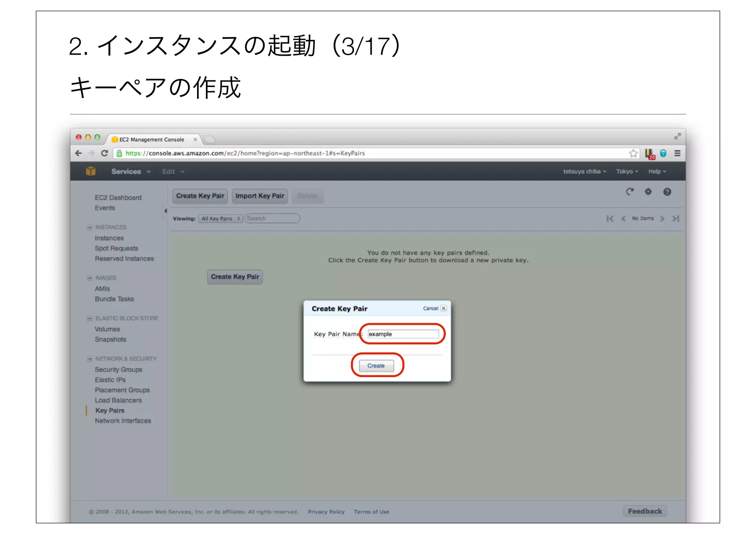Collapse sidebar with the small arrow handle
This screenshot has width=756, height=534.
[165, 211]
